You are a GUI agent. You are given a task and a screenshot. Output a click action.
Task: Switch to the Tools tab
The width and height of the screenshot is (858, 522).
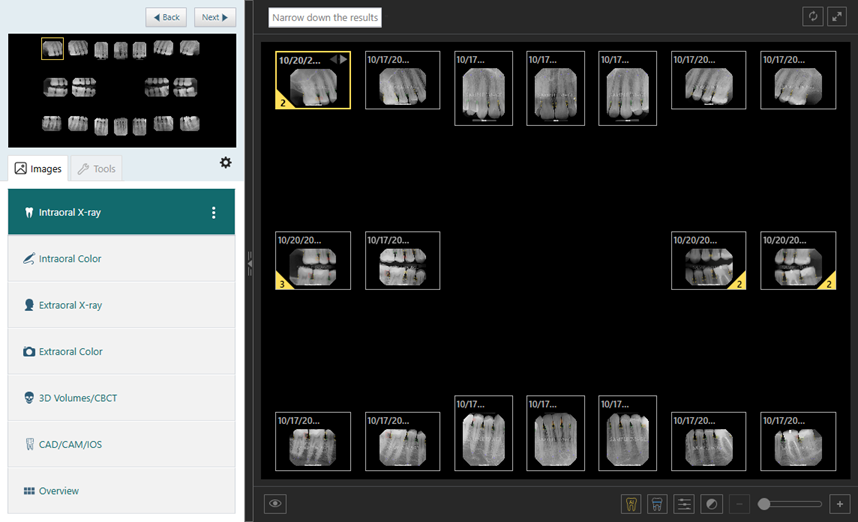point(96,169)
